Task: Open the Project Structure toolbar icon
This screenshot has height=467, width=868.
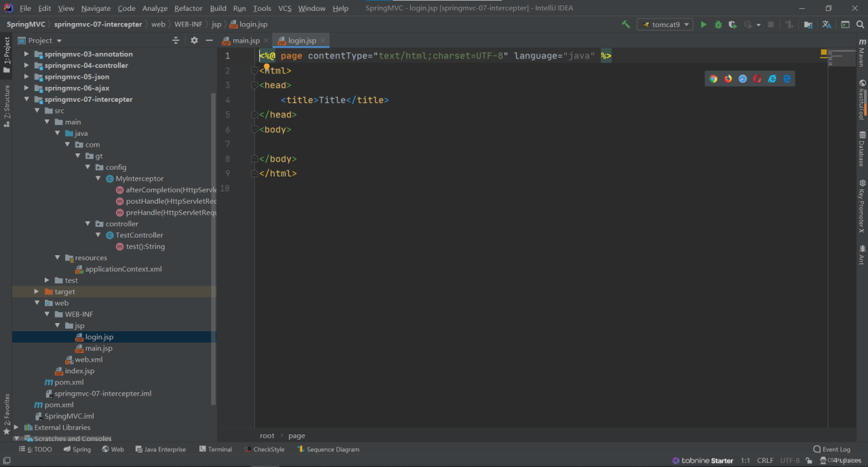Action: (x=808, y=24)
